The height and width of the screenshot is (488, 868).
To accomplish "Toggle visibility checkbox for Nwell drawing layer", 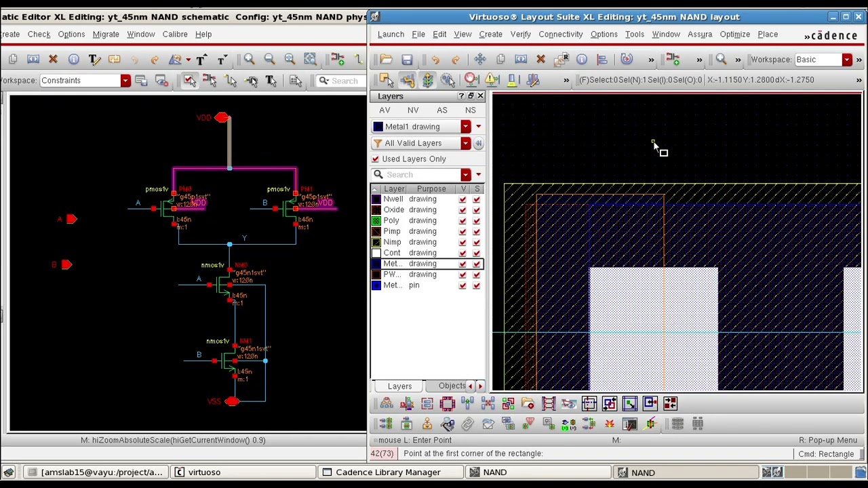I will pos(463,199).
